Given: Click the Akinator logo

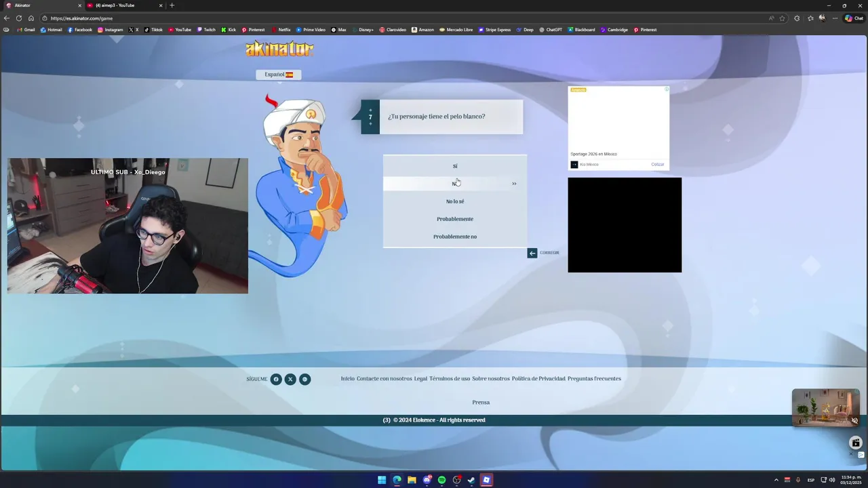Looking at the screenshot, I should coord(279,49).
